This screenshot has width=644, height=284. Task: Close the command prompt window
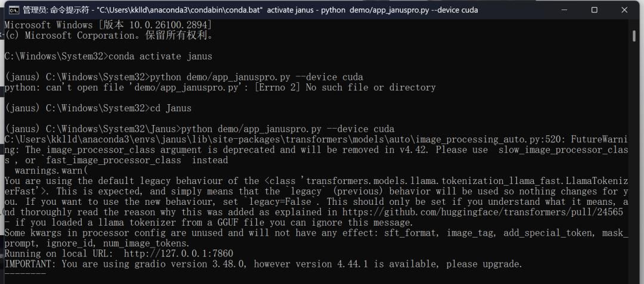[624, 10]
